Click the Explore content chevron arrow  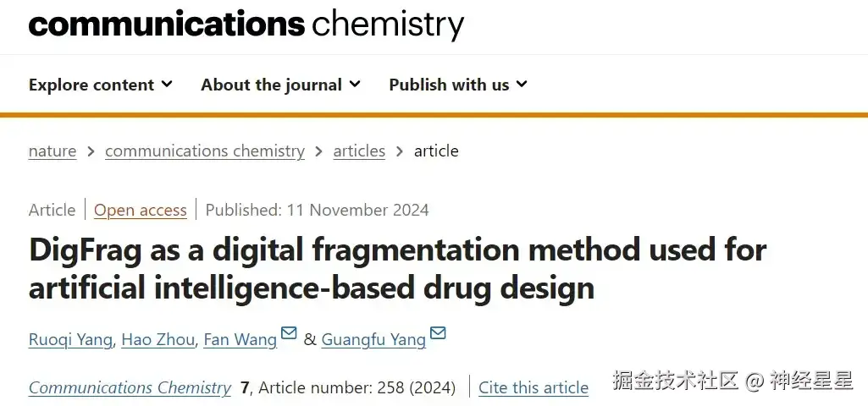click(167, 84)
